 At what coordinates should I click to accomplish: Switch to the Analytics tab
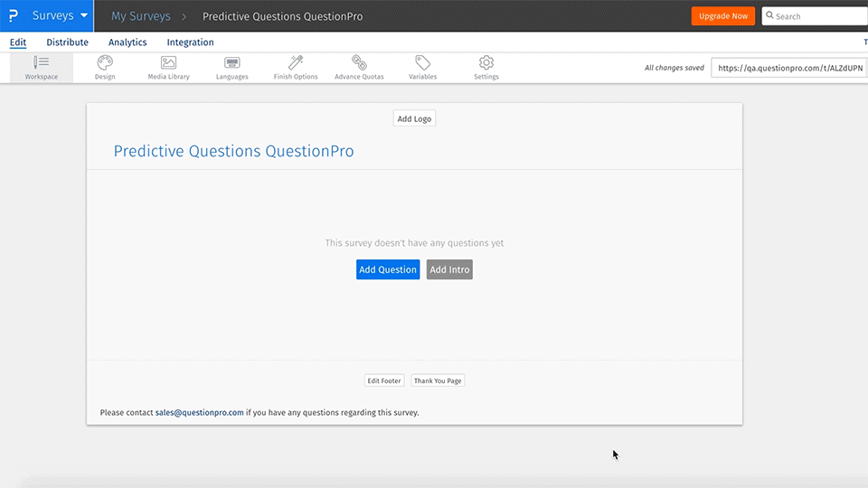(x=127, y=42)
